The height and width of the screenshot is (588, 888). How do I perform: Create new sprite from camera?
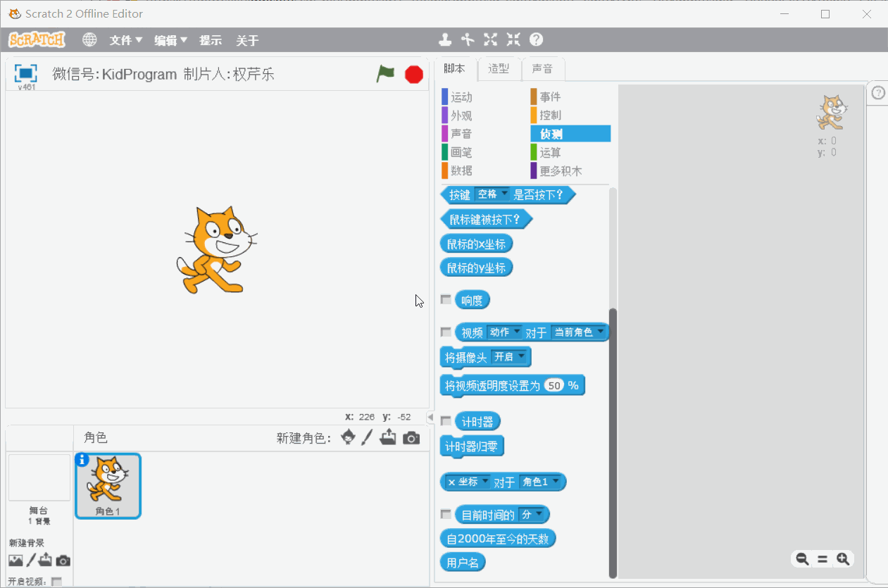[x=411, y=438]
